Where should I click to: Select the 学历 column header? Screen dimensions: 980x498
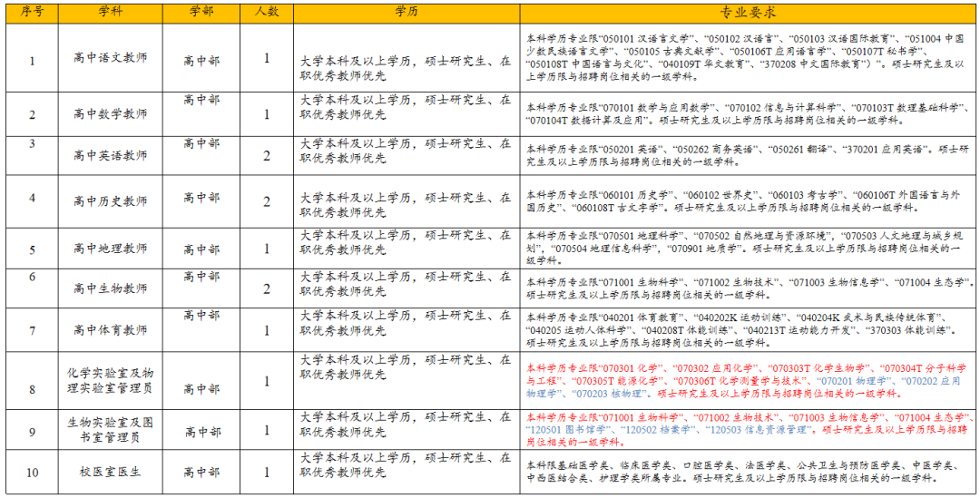click(x=407, y=13)
